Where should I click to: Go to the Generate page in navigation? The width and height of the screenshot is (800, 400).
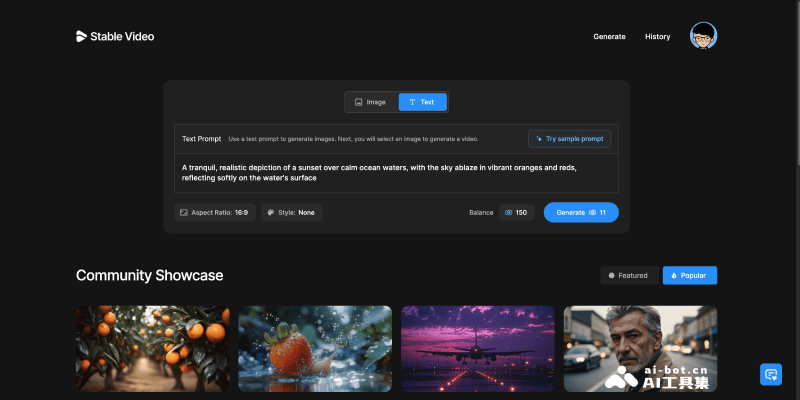(x=609, y=37)
